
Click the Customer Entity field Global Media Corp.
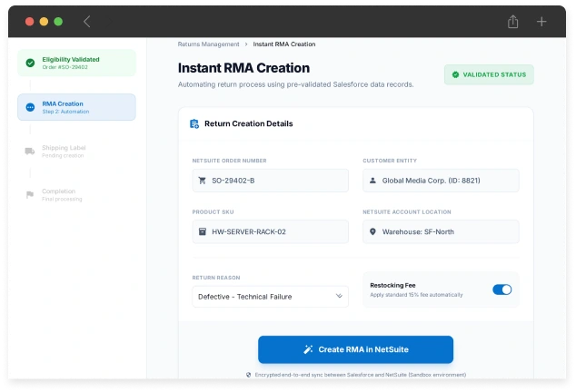[x=441, y=181]
